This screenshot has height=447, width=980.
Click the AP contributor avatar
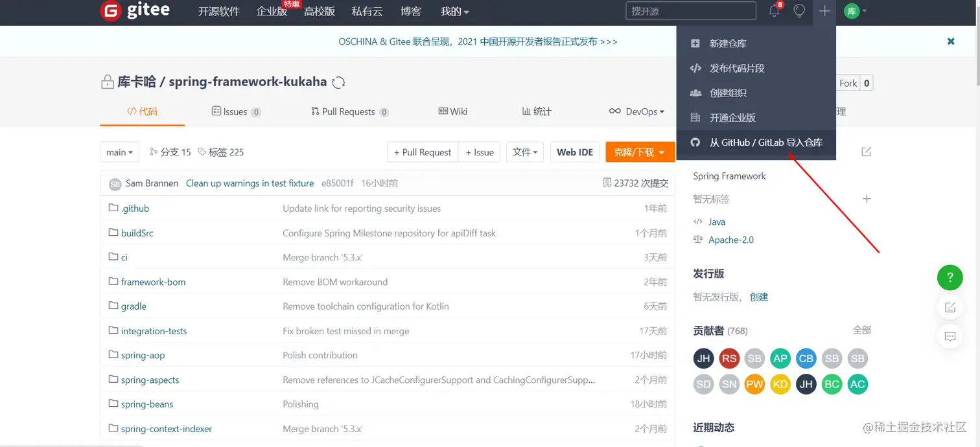point(780,358)
